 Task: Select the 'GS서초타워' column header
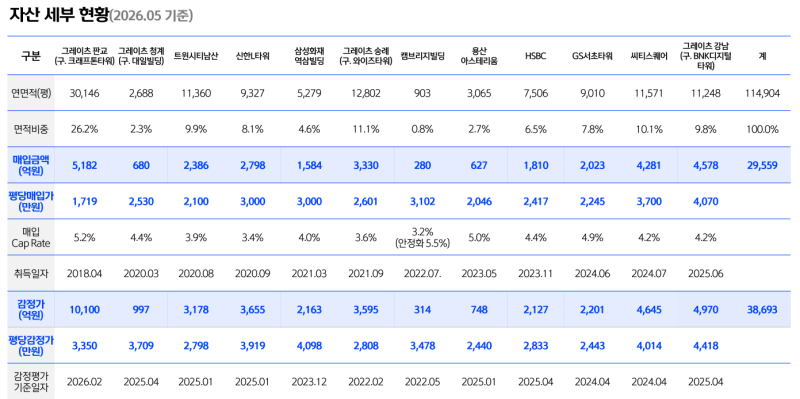(592, 56)
